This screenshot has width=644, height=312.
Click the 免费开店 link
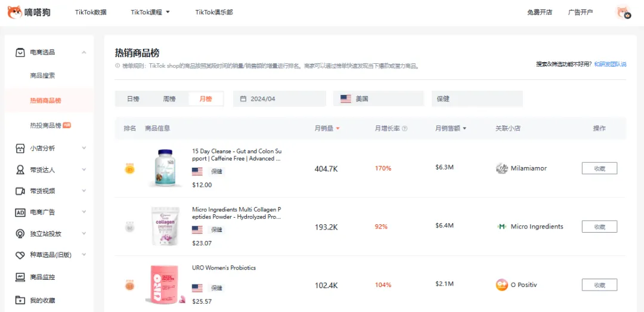coord(540,13)
